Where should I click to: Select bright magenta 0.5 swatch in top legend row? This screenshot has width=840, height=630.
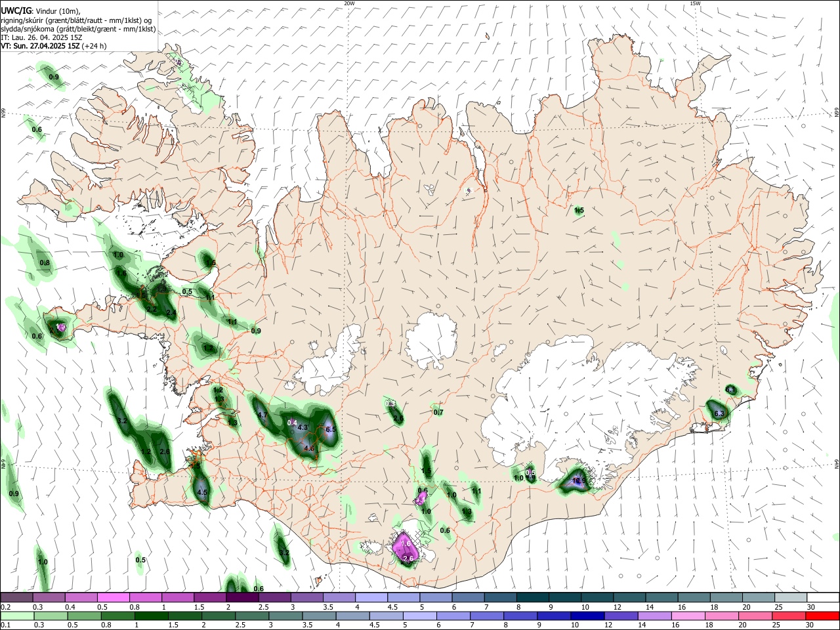click(x=113, y=597)
